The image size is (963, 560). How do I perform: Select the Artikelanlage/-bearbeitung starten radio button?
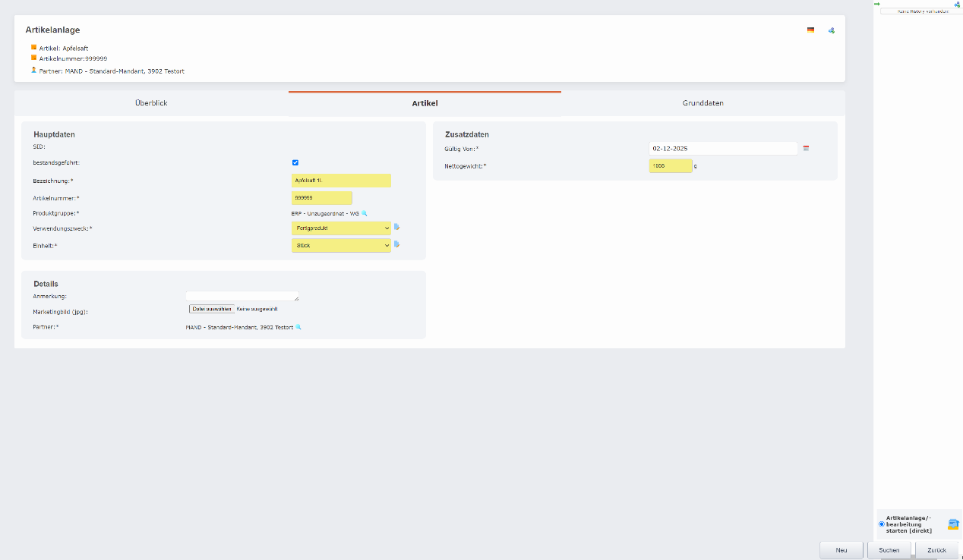[881, 524]
